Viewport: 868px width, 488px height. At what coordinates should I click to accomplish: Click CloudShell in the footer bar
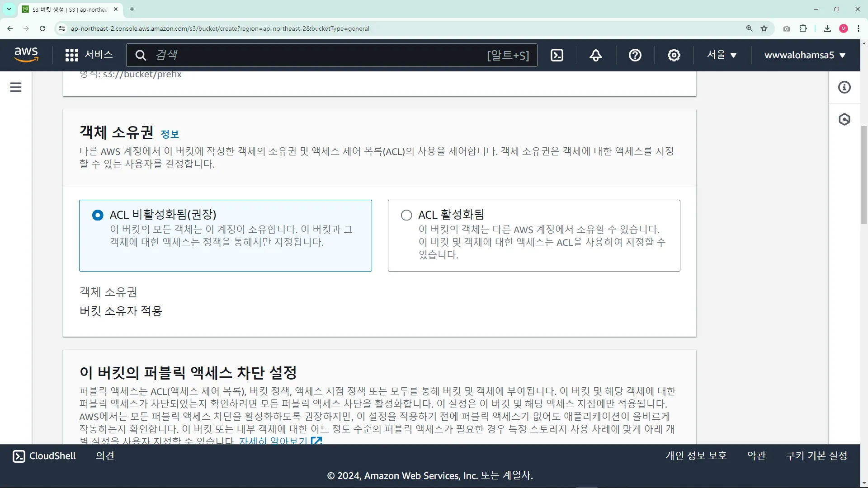pos(44,456)
